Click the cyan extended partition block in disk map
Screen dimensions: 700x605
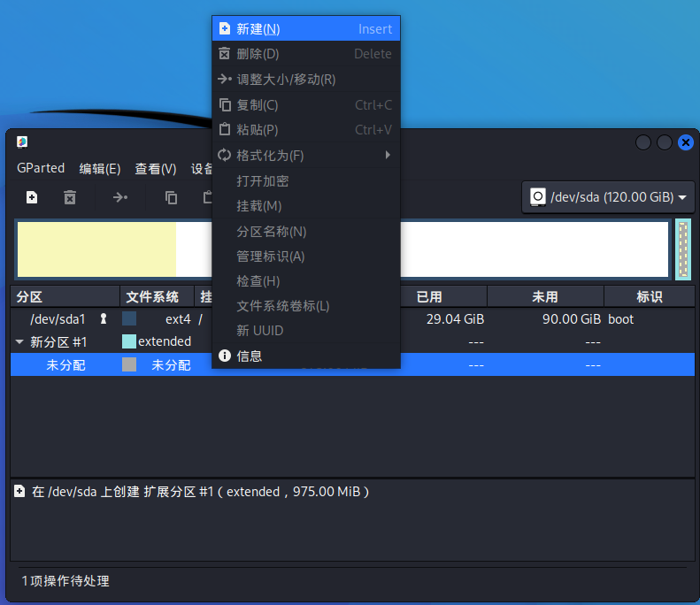[683, 249]
